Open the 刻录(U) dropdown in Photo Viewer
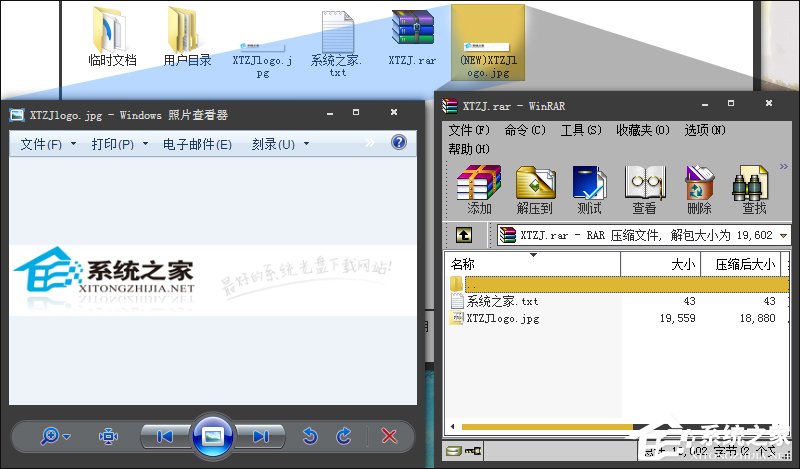 (280, 144)
